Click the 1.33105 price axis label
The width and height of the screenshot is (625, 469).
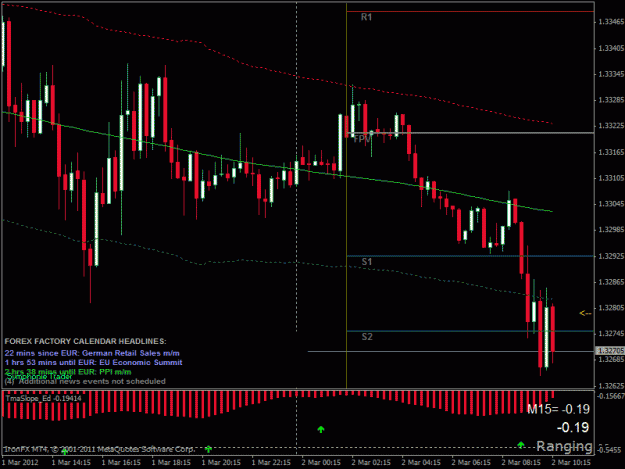pos(611,178)
